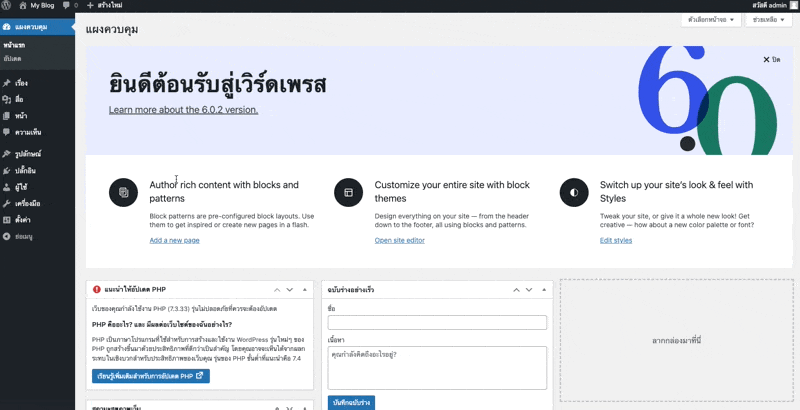This screenshot has width=800, height=410.
Task: Open the Open site editor link
Action: click(x=399, y=240)
